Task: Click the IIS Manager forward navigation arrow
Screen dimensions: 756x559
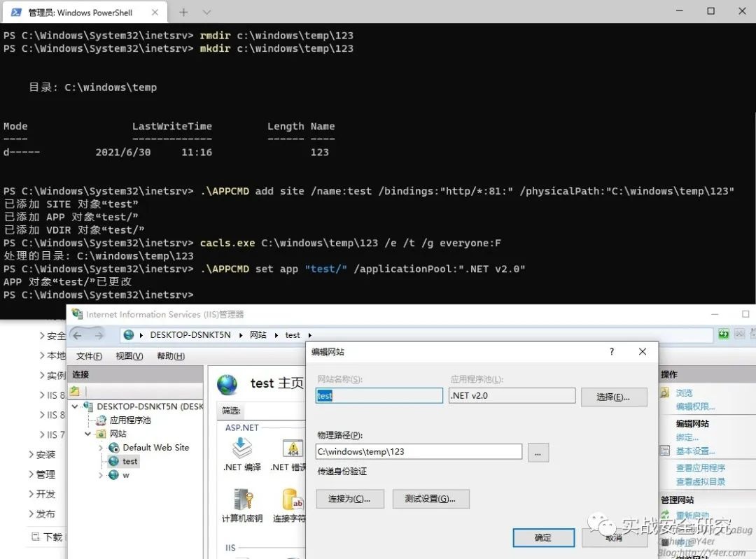Action: (99, 335)
